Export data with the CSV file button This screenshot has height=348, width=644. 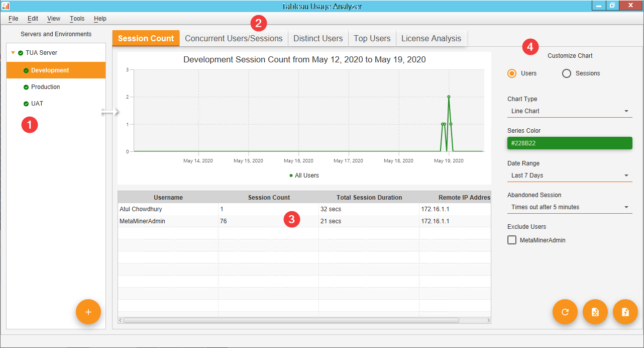click(x=625, y=312)
